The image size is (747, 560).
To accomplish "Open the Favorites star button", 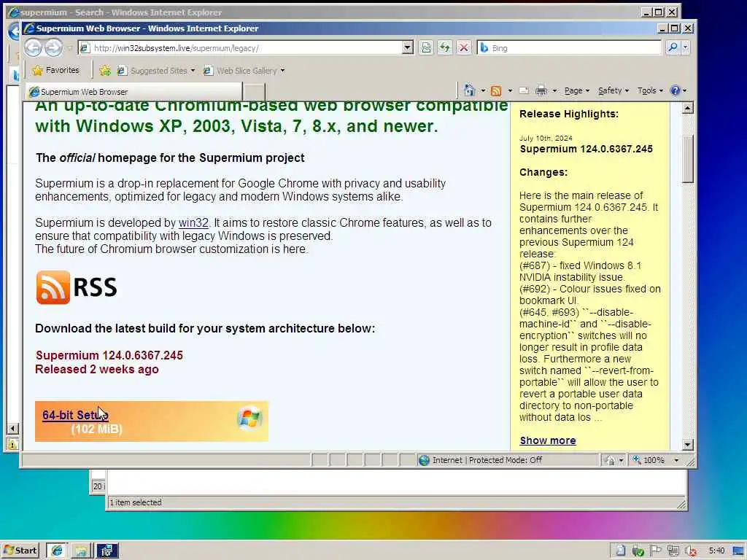I will click(55, 71).
